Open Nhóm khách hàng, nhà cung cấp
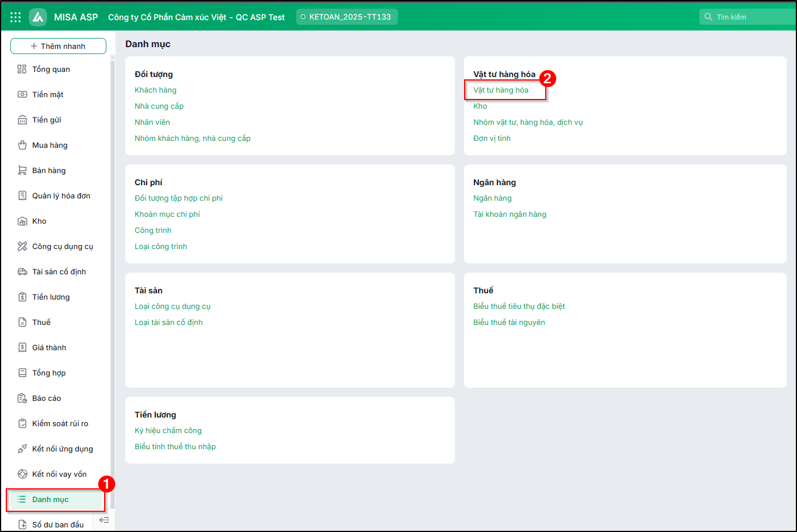797x532 pixels. [193, 138]
